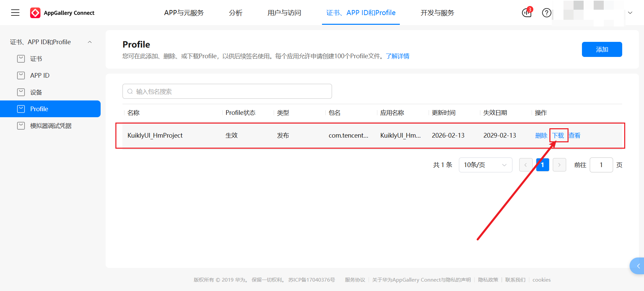Click the 模拟器调试凭据 sidebar icon

click(21, 126)
